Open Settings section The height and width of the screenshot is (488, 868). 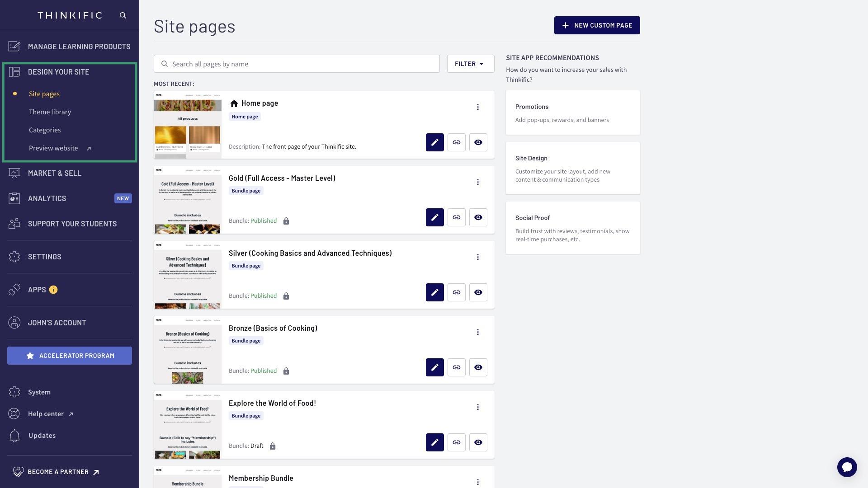coord(44,256)
